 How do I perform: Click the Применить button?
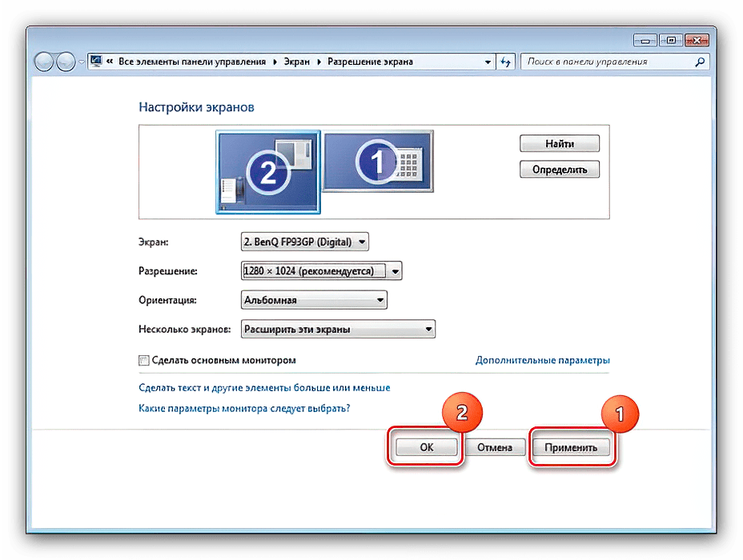click(570, 447)
